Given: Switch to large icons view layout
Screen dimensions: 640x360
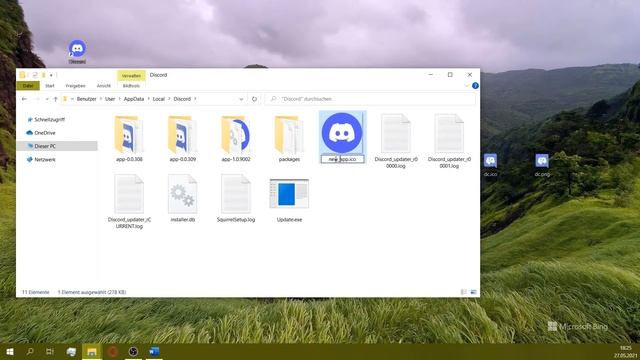Looking at the screenshot, I should 473,292.
